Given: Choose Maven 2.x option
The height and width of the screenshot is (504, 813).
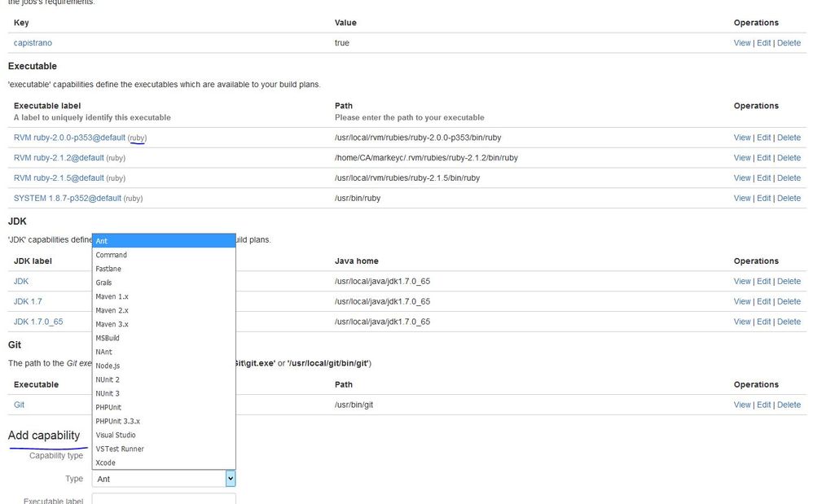Looking at the screenshot, I should (164, 310).
